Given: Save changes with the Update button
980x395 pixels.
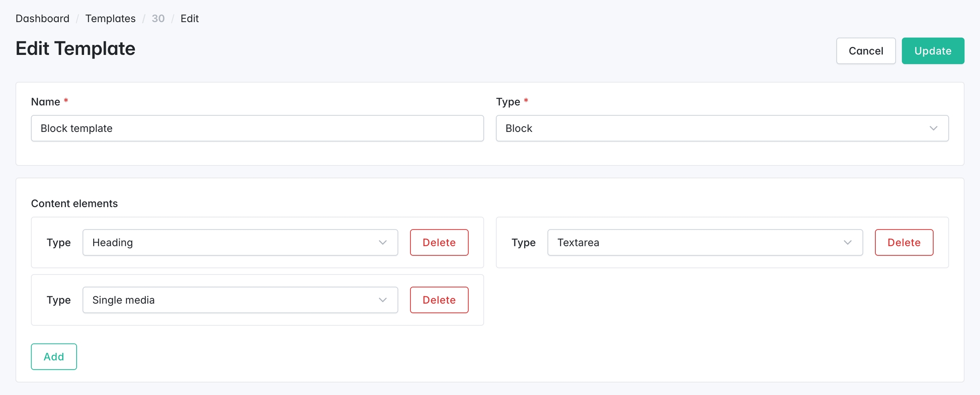Looking at the screenshot, I should [932, 51].
